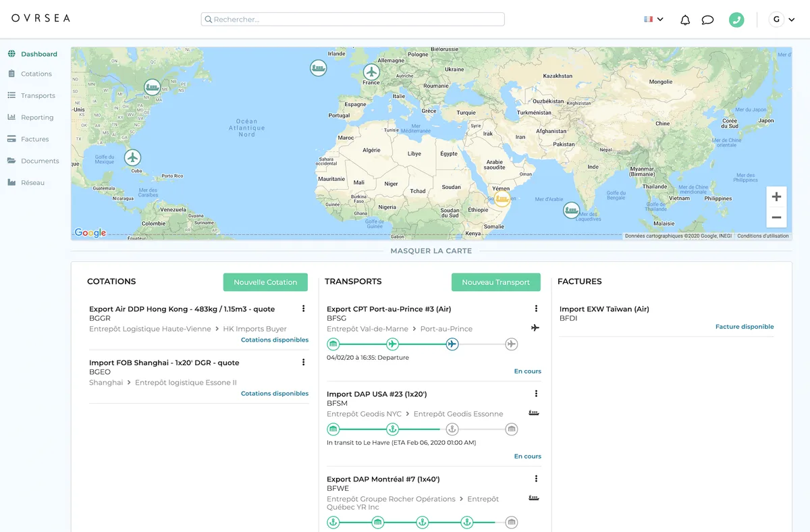Click MASQUER LA CARTE to hide map
Image resolution: width=810 pixels, height=532 pixels.
click(431, 250)
